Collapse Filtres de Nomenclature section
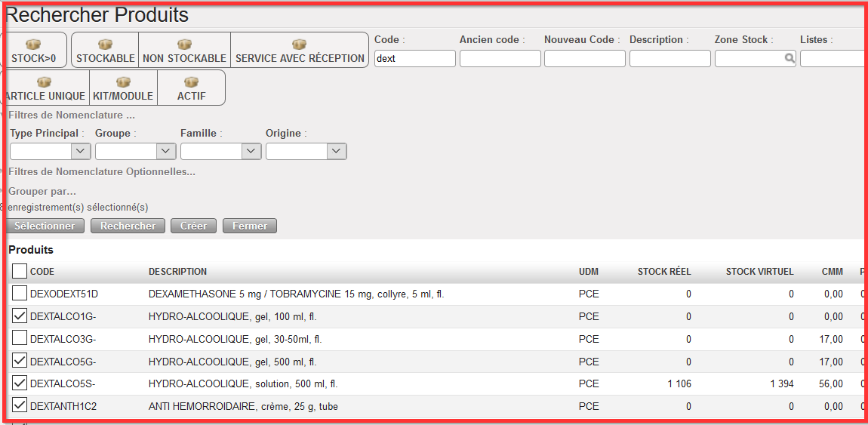The width and height of the screenshot is (868, 425). tap(72, 115)
